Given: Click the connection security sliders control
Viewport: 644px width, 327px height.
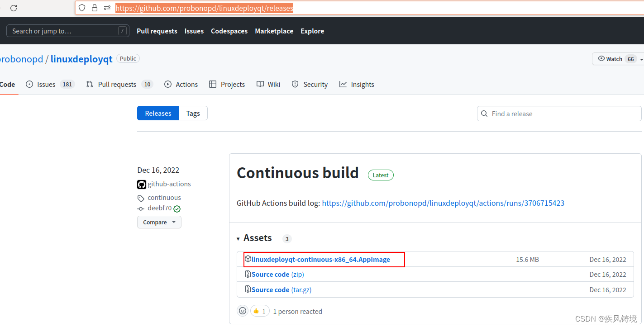Looking at the screenshot, I should click(x=107, y=8).
